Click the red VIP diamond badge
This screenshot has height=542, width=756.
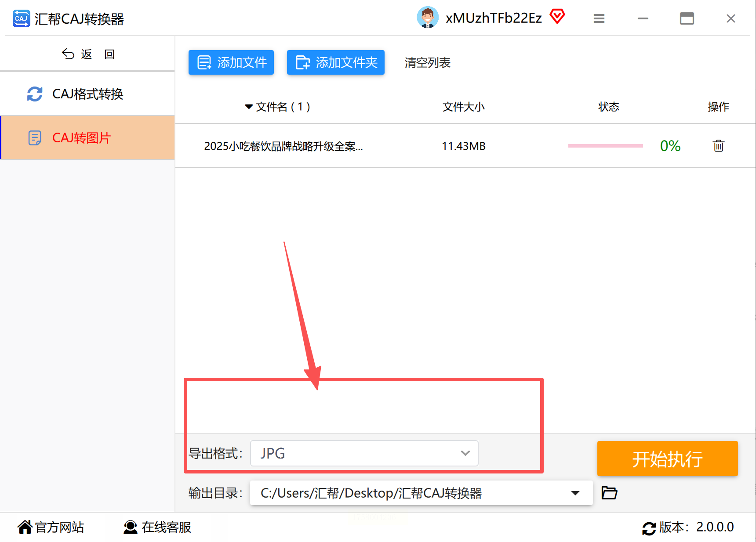click(x=557, y=17)
